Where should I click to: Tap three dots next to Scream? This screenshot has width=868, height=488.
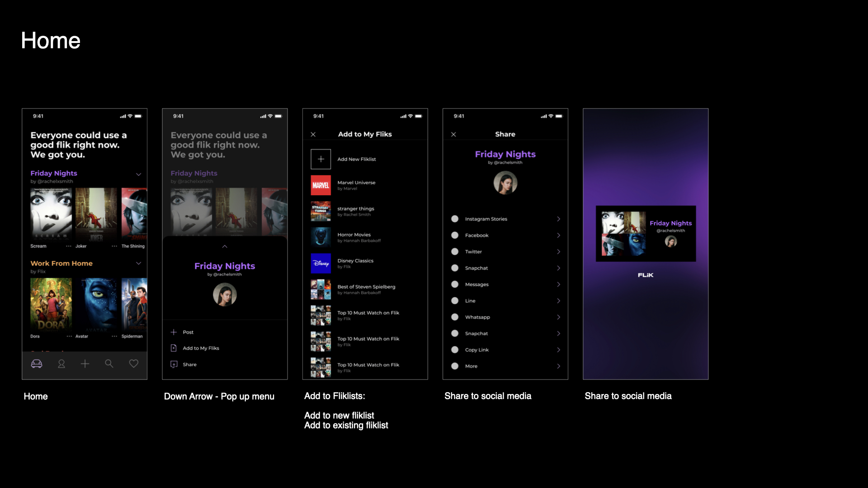[69, 246]
